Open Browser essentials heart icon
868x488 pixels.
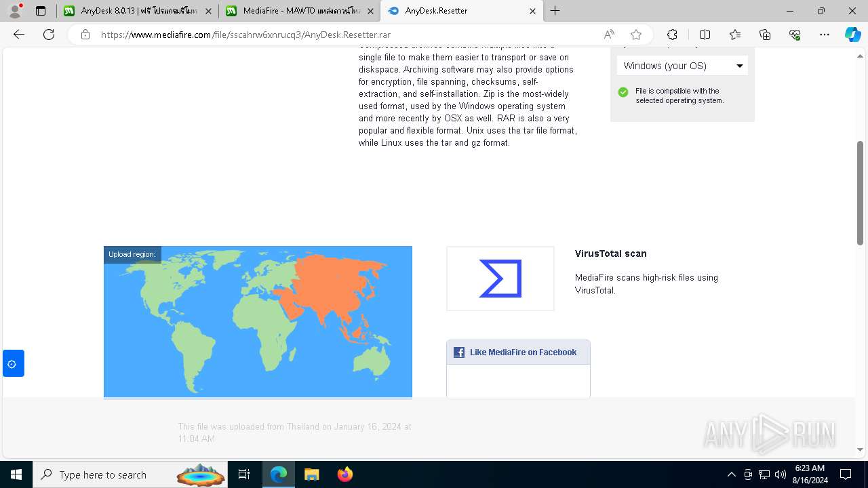[795, 35]
